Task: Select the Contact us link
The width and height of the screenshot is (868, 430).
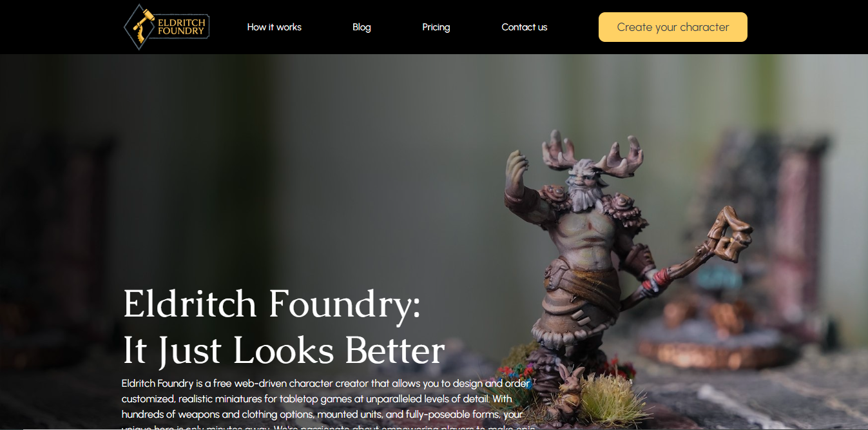Action: (x=524, y=27)
